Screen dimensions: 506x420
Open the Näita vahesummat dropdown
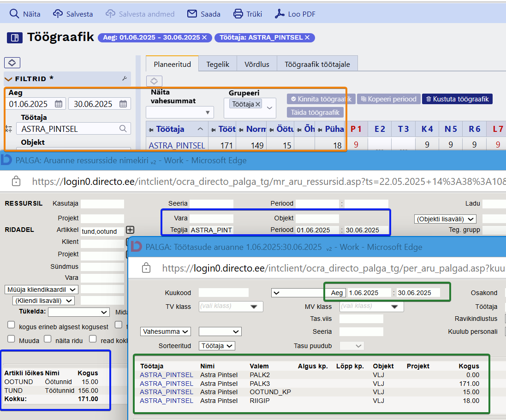pyautogui.click(x=180, y=112)
